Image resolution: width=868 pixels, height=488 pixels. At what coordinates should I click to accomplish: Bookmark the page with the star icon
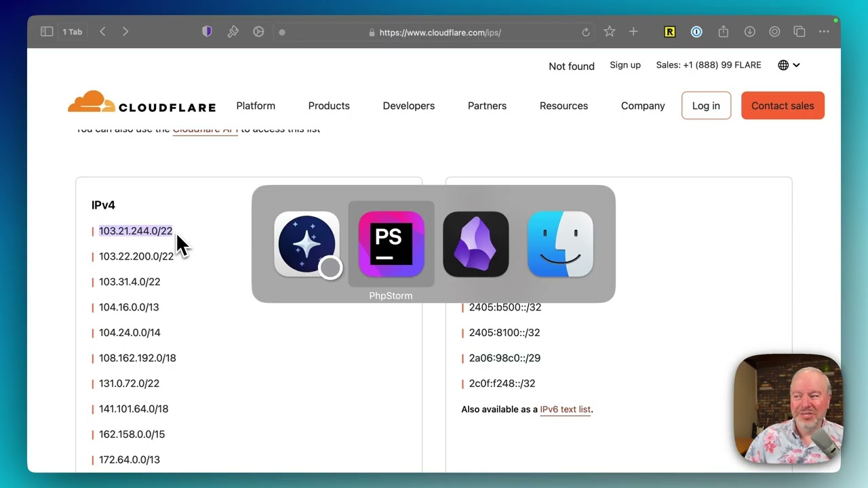coord(610,32)
